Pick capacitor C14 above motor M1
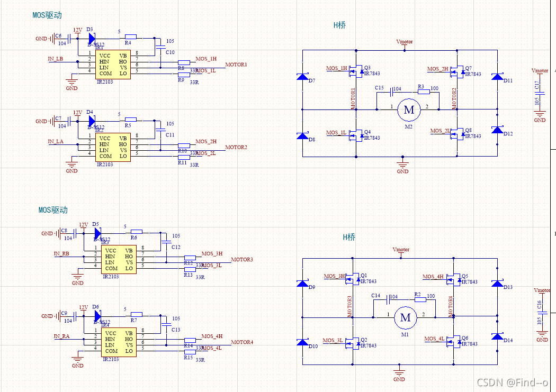 click(388, 300)
